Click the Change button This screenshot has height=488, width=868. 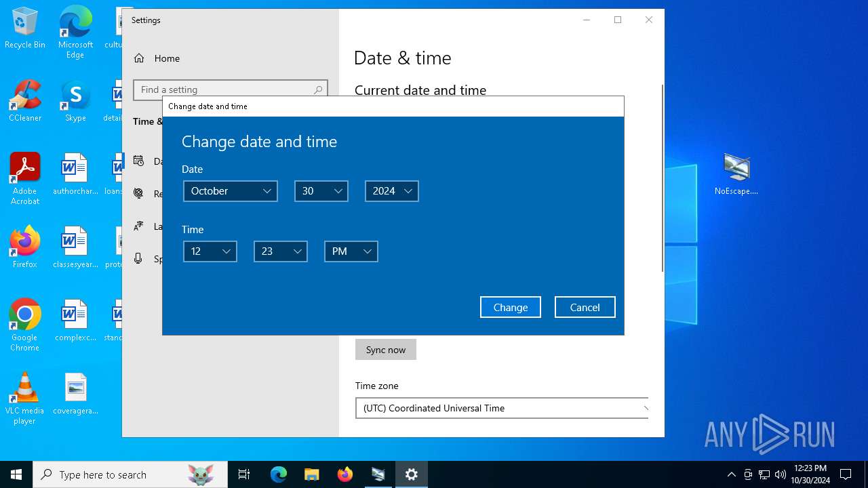pyautogui.click(x=511, y=307)
